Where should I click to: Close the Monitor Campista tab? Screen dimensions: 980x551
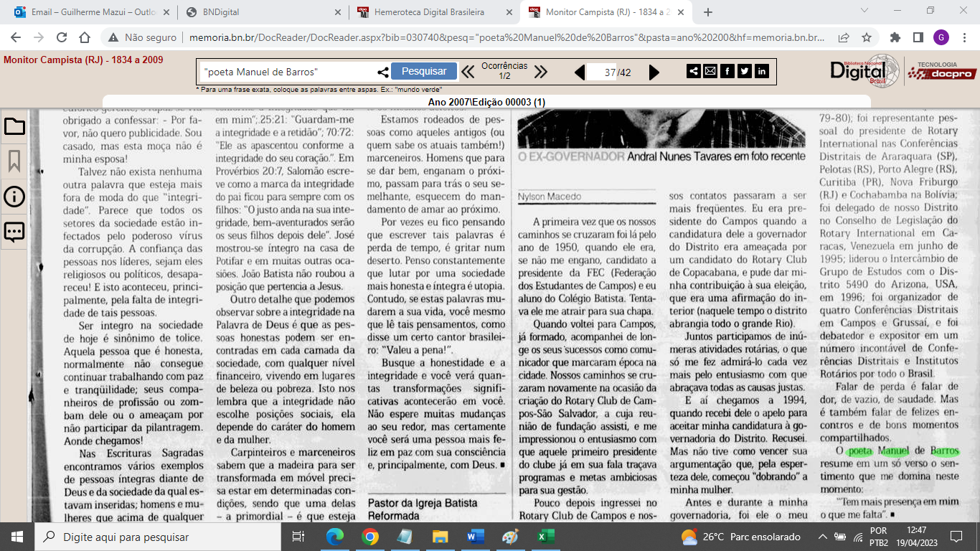point(682,12)
